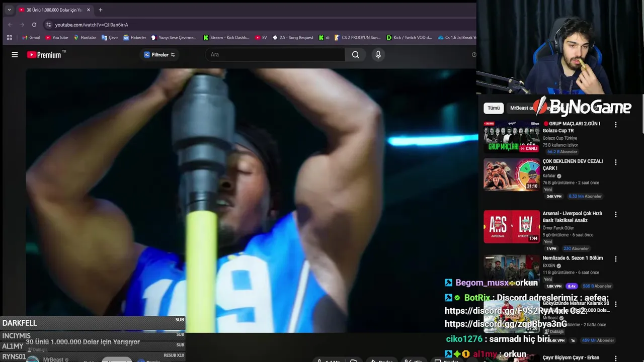Screen dimensions: 644x362
Task: Open the Kick / Twitch VOD bookmark
Action: (409, 37)
